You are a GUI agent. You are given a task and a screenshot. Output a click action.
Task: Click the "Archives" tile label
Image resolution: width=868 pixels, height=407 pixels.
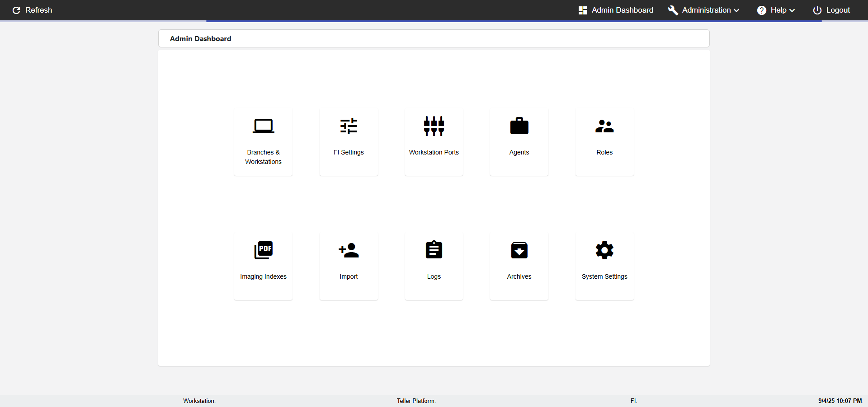click(x=519, y=276)
